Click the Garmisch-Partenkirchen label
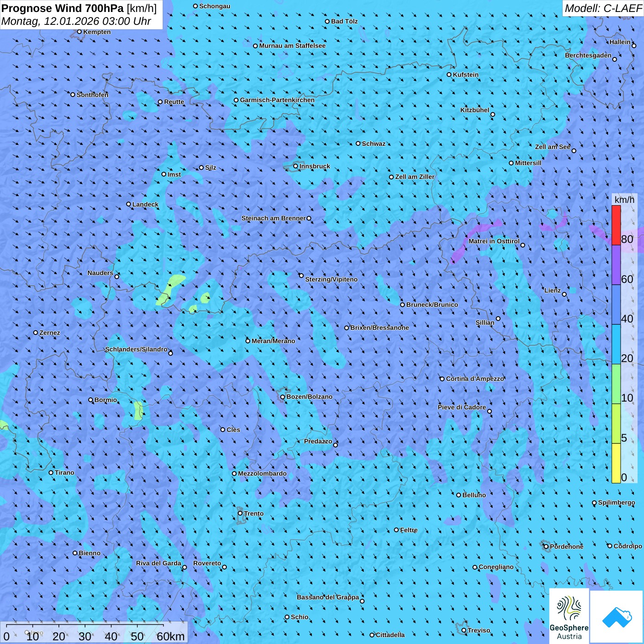This screenshot has height=644, width=644. (277, 100)
